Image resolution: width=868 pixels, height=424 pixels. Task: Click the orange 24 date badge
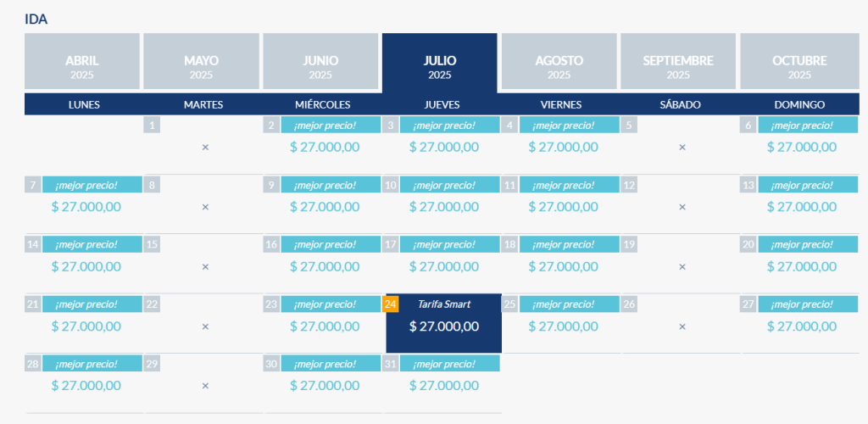point(391,304)
